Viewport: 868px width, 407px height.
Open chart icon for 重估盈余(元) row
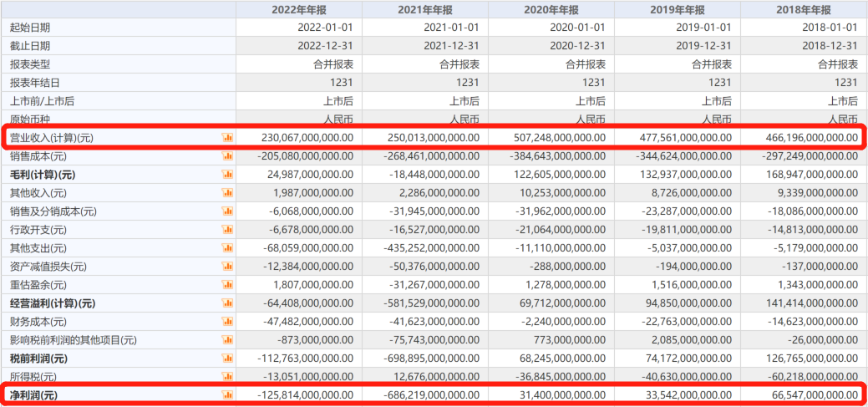tap(227, 285)
